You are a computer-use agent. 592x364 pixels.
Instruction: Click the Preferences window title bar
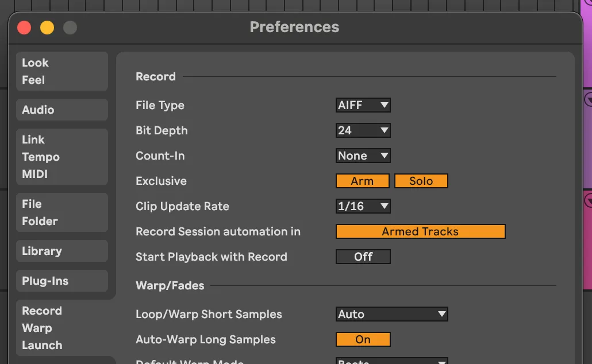click(x=294, y=27)
